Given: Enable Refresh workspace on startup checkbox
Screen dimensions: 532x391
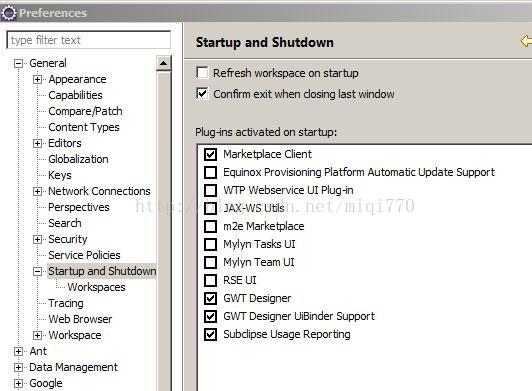Looking at the screenshot, I should point(202,73).
